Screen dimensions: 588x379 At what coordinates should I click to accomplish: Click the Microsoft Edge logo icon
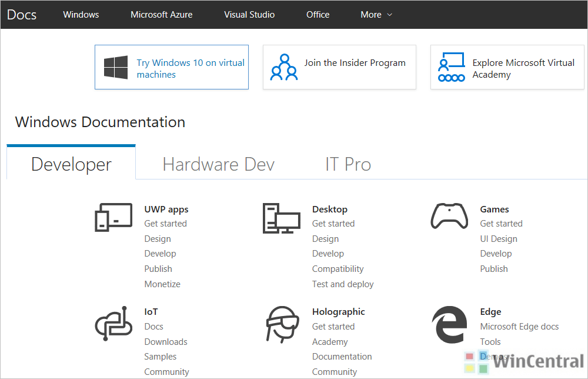click(x=449, y=325)
